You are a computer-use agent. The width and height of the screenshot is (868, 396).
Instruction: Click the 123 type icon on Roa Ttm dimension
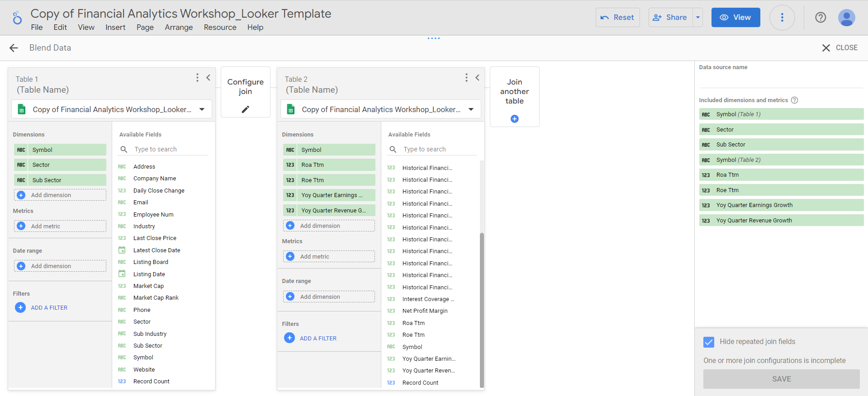coord(290,165)
